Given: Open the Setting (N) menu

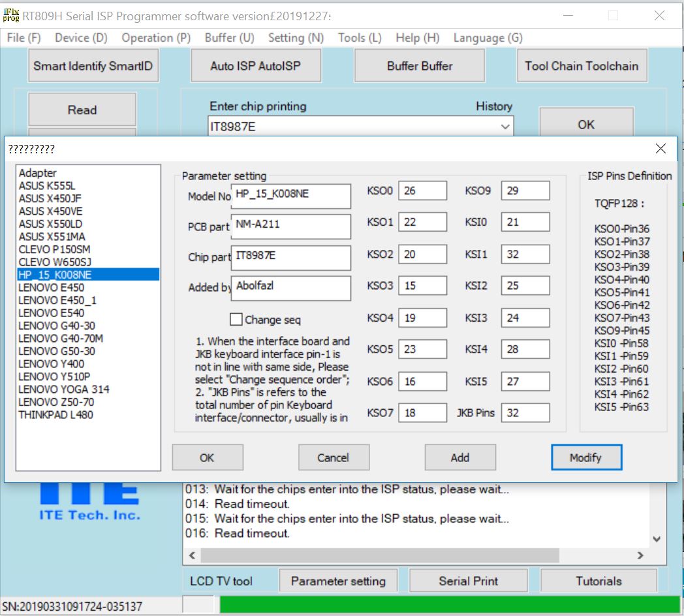Looking at the screenshot, I should 296,38.
